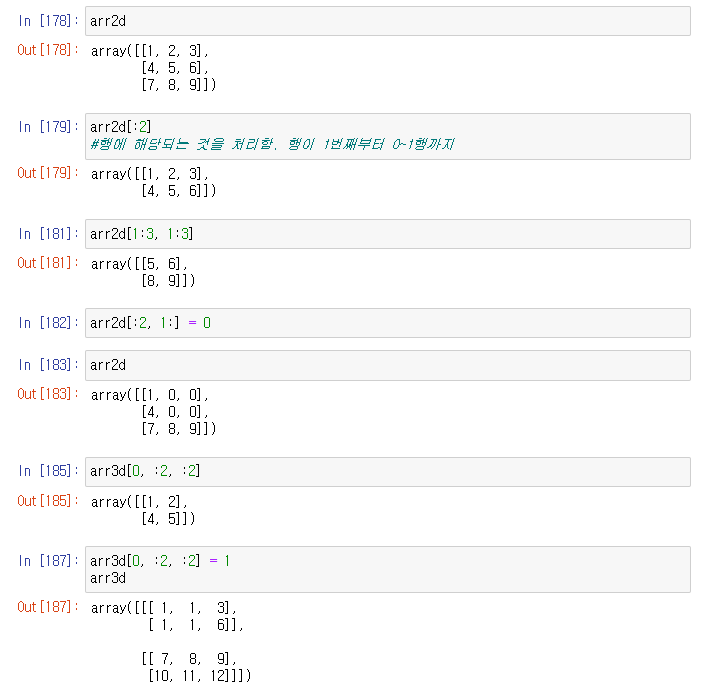Click code cell In [185] arr3d[0, :2, :2]

pyautogui.click(x=388, y=472)
